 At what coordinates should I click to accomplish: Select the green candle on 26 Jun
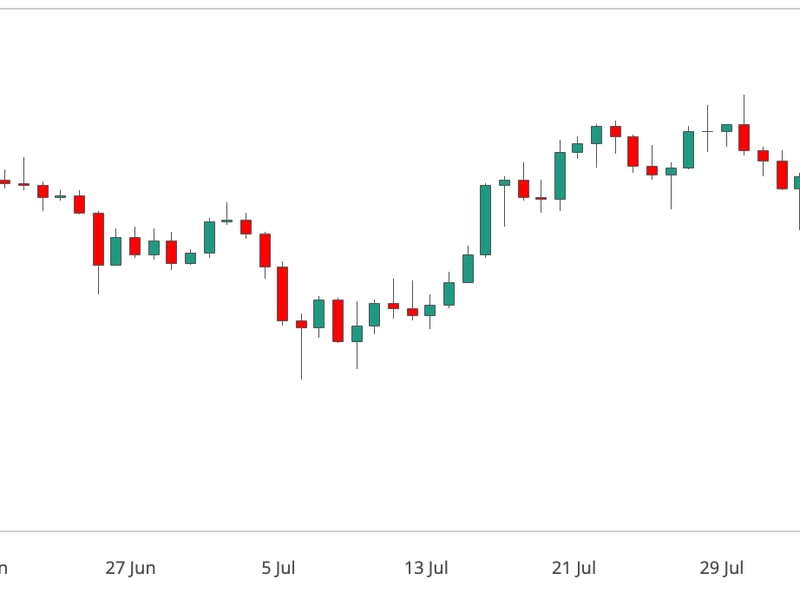click(116, 251)
